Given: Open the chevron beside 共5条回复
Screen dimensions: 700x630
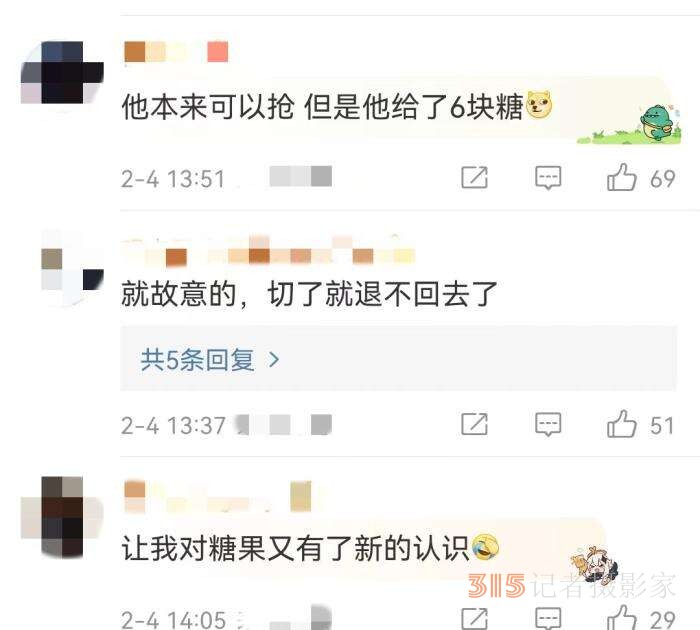Looking at the screenshot, I should tap(273, 359).
